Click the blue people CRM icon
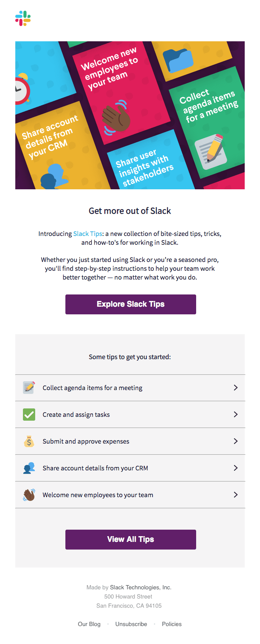The width and height of the screenshot is (260, 644). [29, 468]
